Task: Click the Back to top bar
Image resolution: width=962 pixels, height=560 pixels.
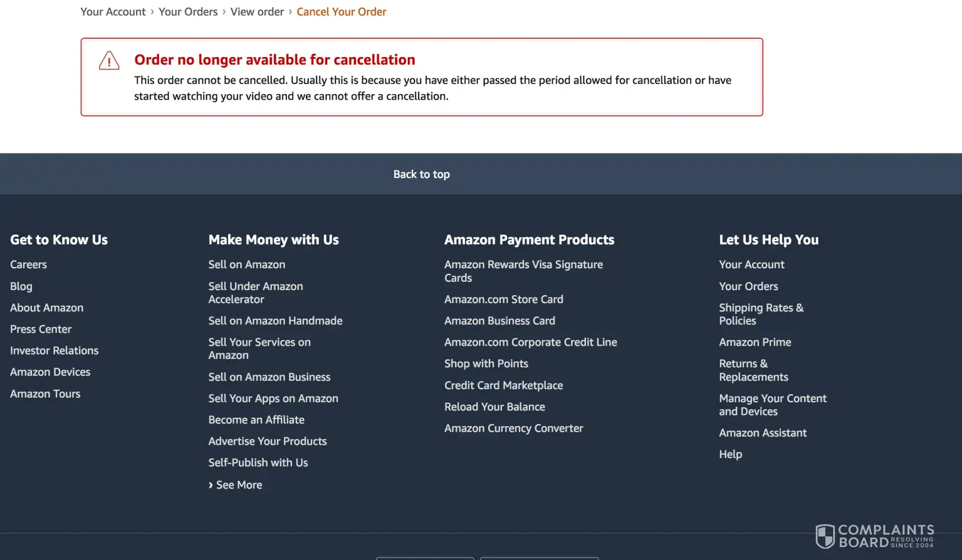Action: coord(421,174)
